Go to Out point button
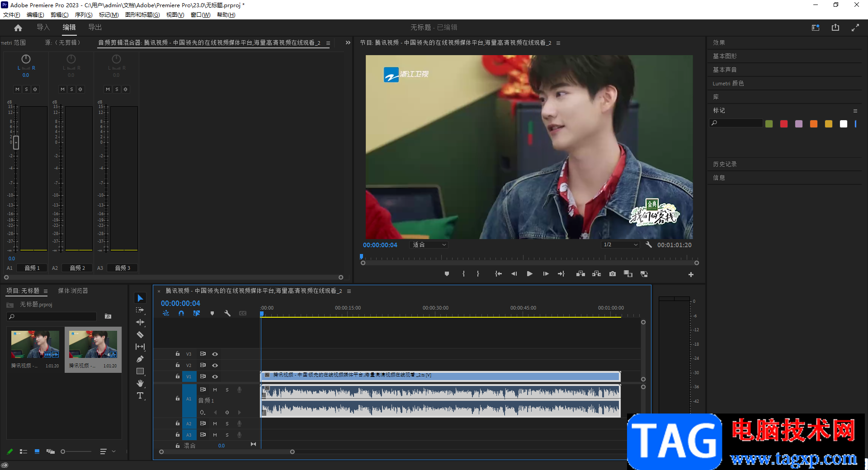Screen dimensions: 868x470 (561, 274)
